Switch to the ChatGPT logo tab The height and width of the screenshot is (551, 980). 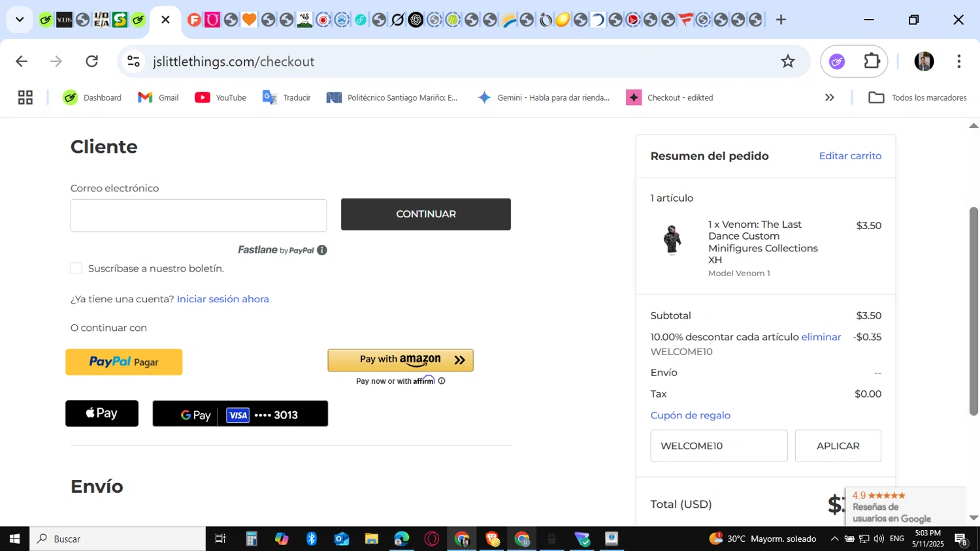[416, 20]
